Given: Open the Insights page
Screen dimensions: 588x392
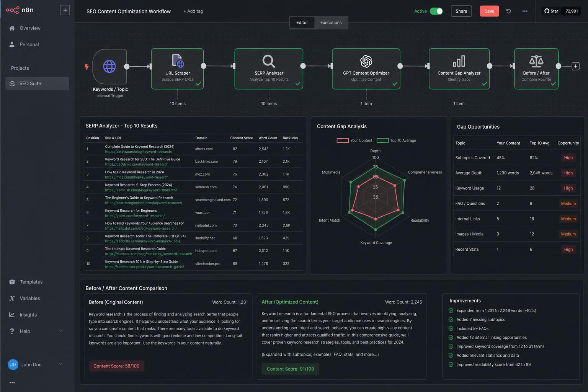Looking at the screenshot, I should [x=28, y=315].
